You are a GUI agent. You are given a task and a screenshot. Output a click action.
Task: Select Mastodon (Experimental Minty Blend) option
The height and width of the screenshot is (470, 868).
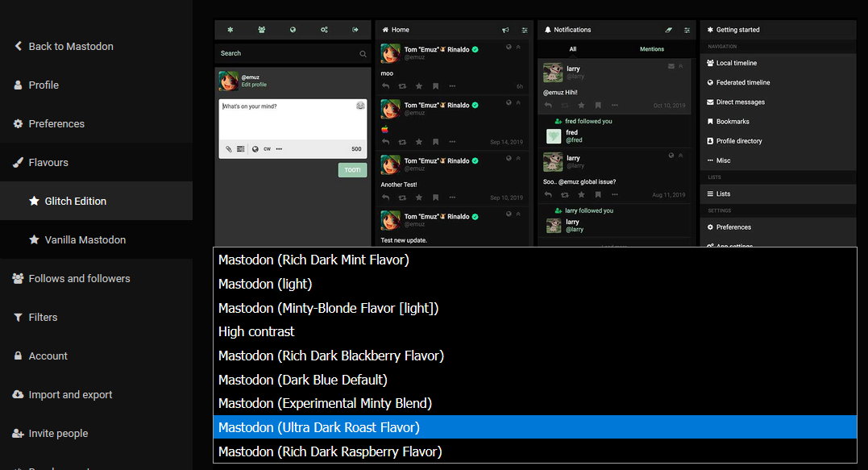535,404
